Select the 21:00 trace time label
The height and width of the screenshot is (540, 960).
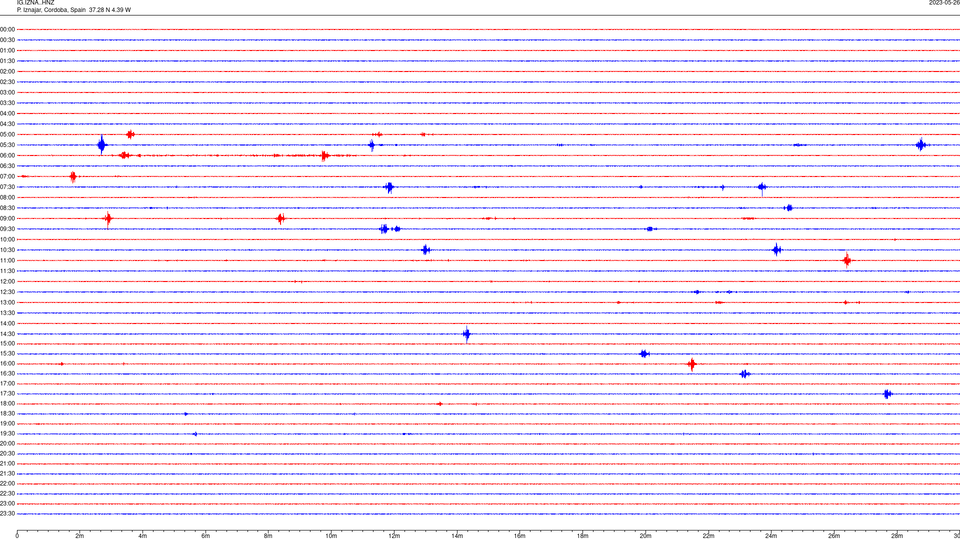coord(7,463)
